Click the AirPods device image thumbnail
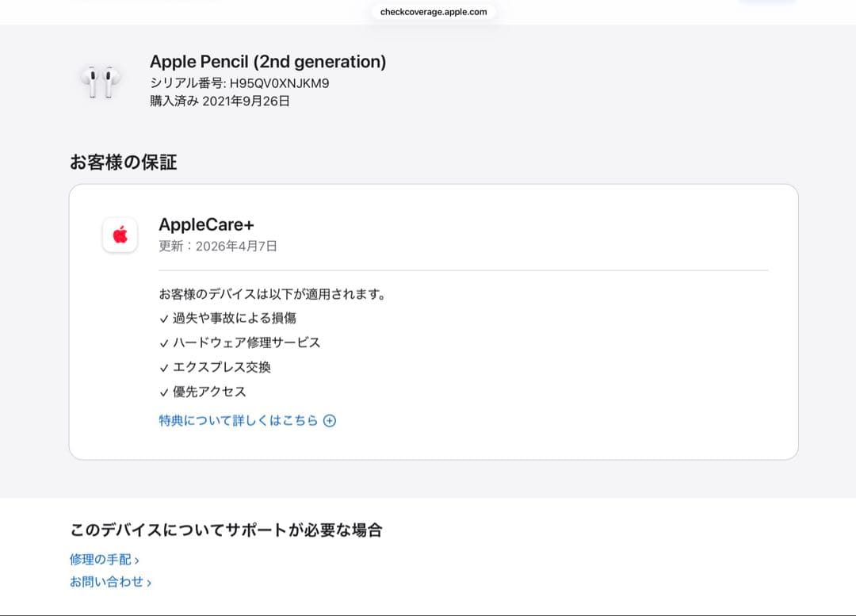Screen dimensions: 856x616 coord(102,79)
